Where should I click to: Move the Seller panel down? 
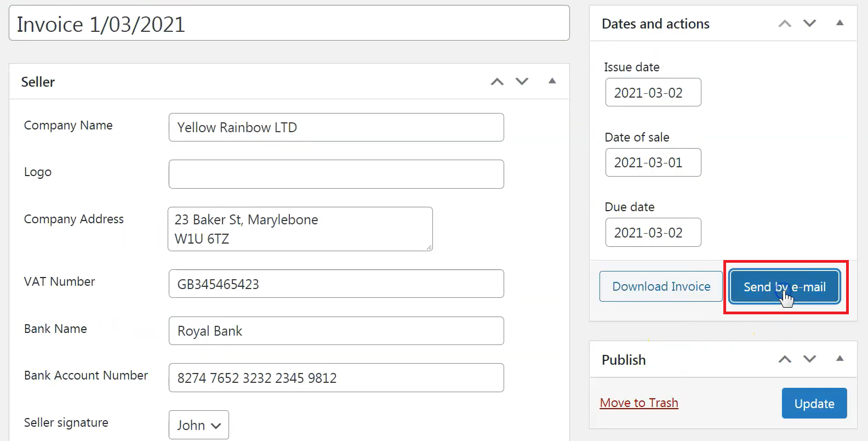(522, 82)
